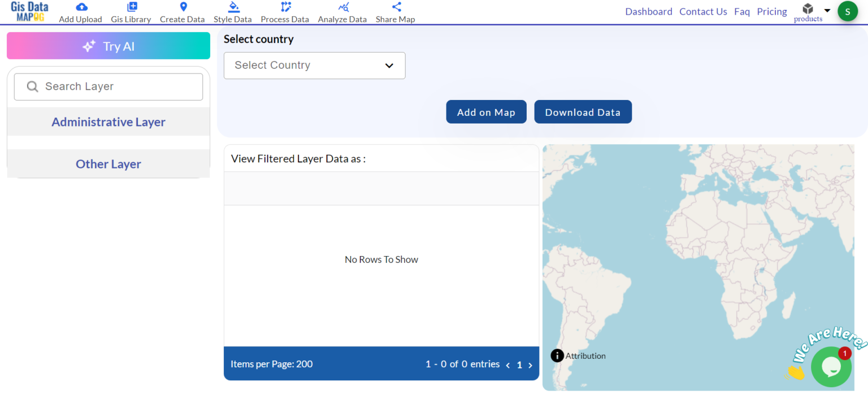Click the Try AI sparkle button

click(108, 46)
